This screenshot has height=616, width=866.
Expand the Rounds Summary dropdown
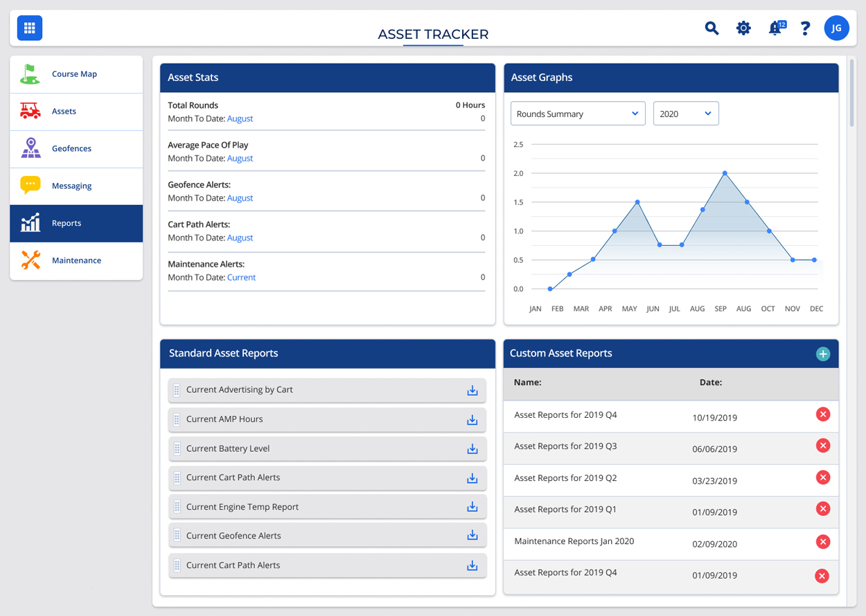[577, 114]
